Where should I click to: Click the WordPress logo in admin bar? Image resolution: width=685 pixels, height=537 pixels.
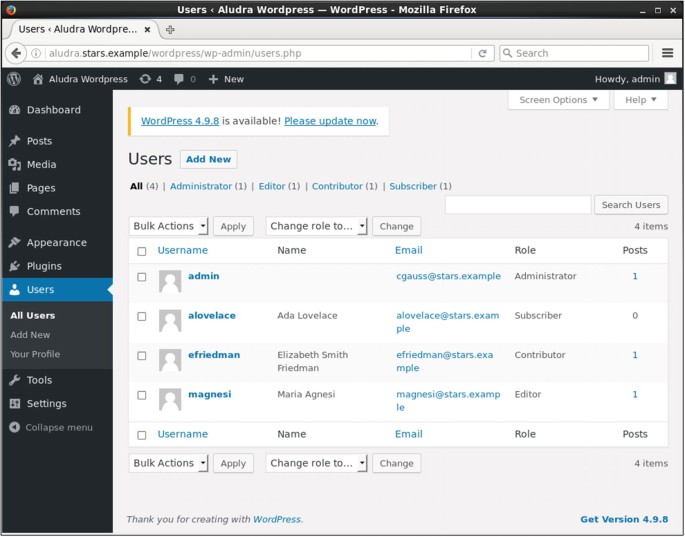click(x=14, y=79)
